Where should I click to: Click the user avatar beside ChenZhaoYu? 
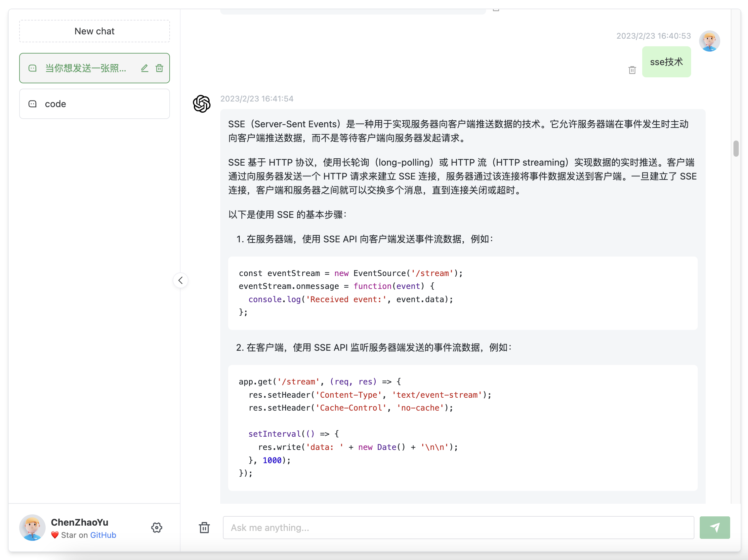(x=32, y=528)
